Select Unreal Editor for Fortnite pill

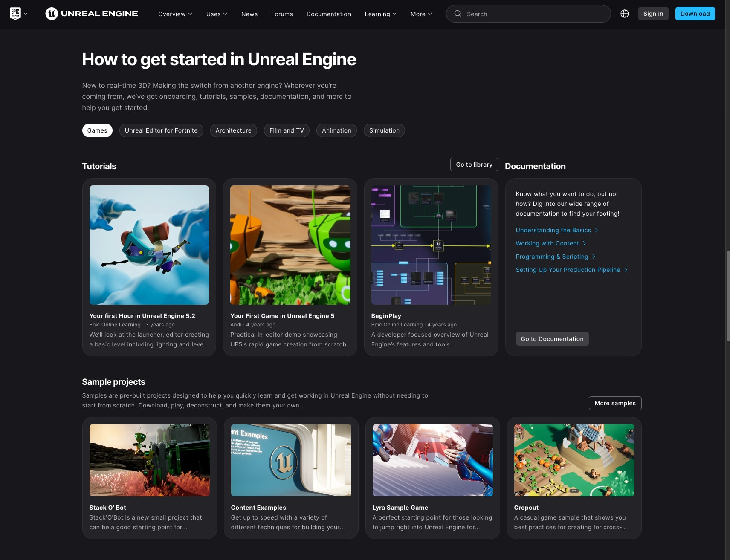(161, 130)
